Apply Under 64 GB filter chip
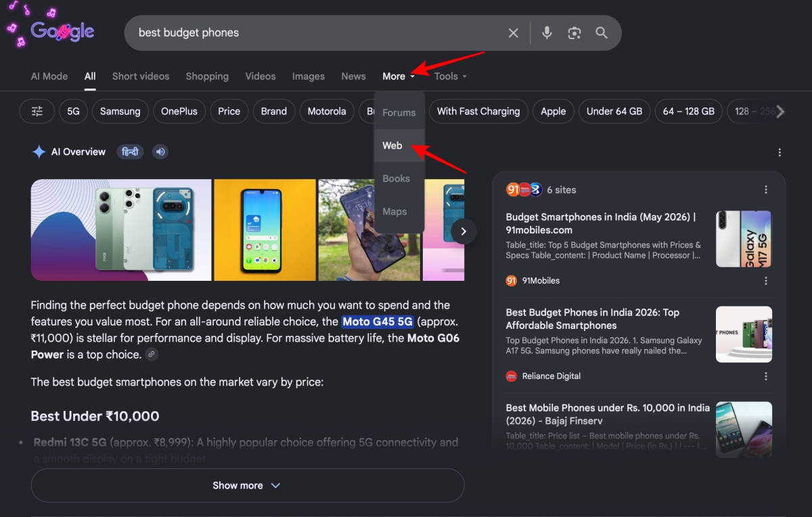 614,111
